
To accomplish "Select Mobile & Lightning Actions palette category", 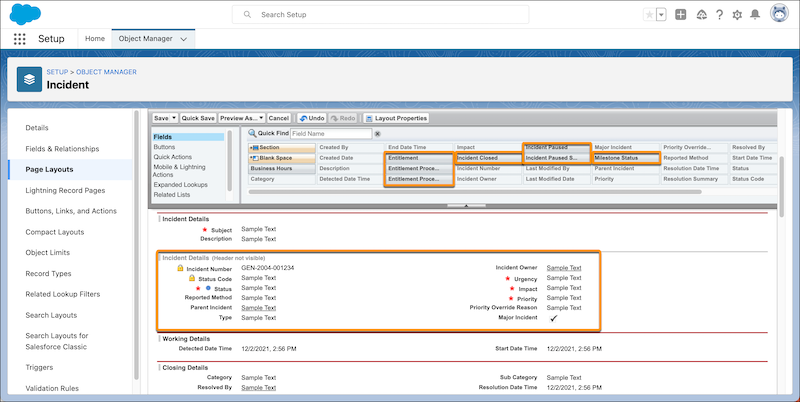I will coord(180,170).
